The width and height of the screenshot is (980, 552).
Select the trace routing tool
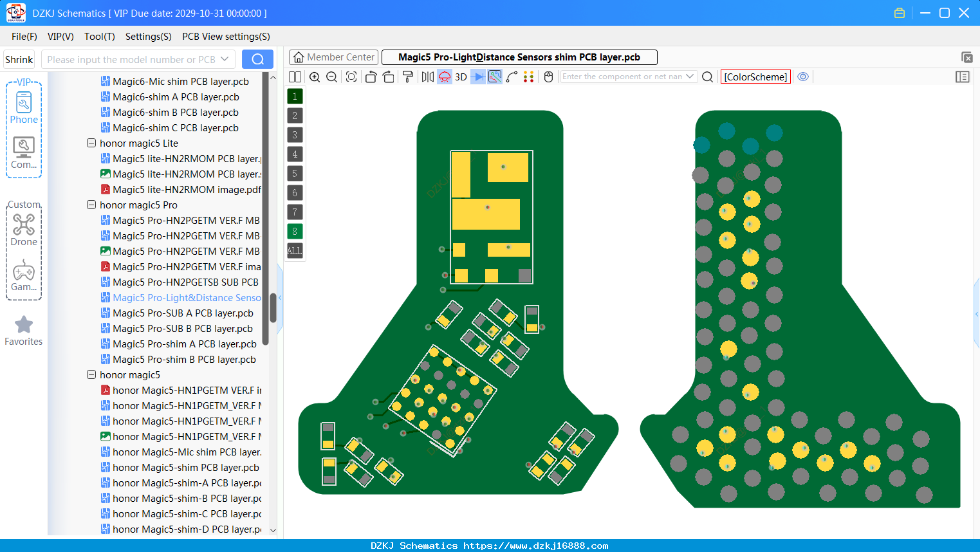(x=512, y=77)
